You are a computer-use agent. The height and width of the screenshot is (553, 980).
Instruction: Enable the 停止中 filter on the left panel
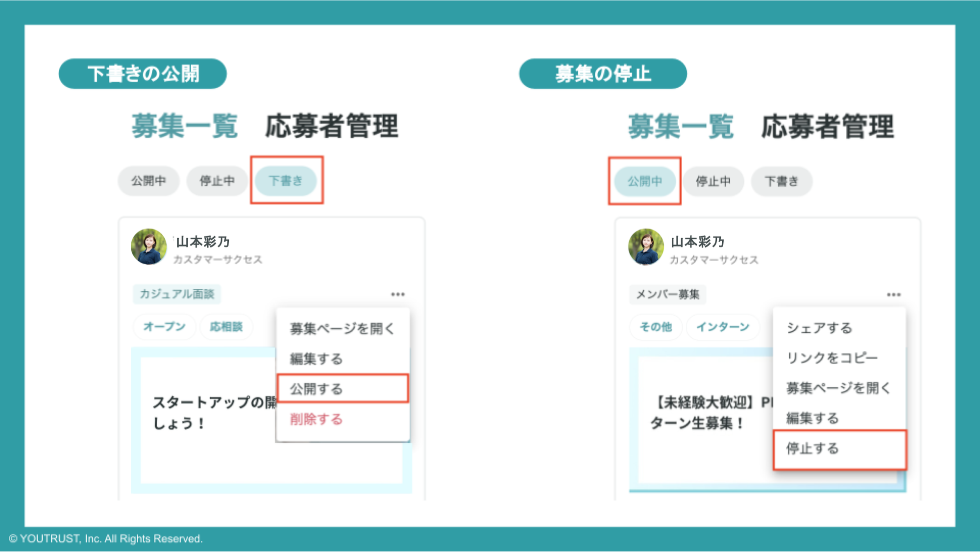pos(217,181)
